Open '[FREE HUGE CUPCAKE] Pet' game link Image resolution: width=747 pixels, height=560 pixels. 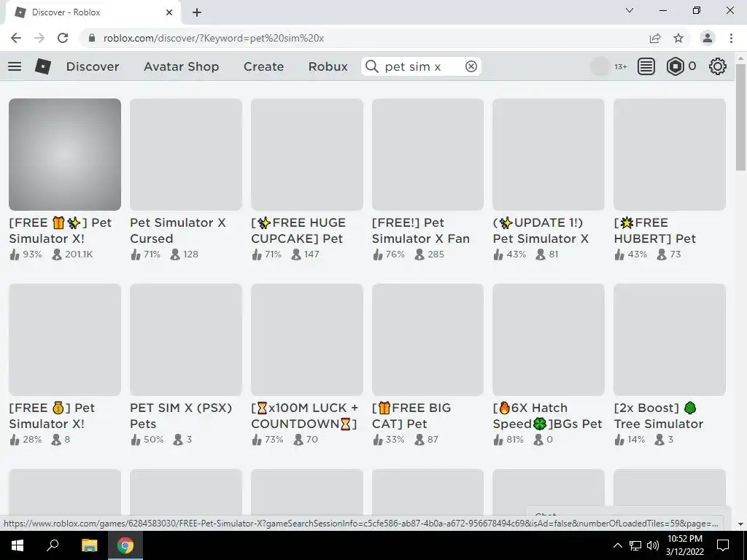click(x=298, y=230)
